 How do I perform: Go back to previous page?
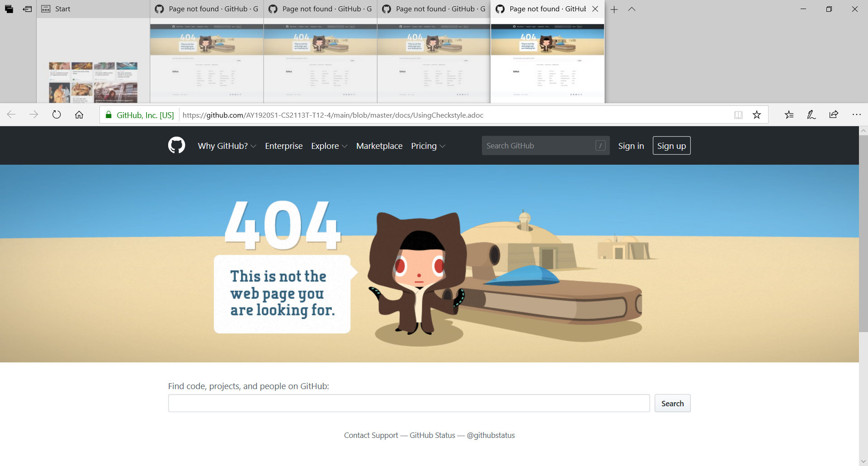click(x=11, y=115)
